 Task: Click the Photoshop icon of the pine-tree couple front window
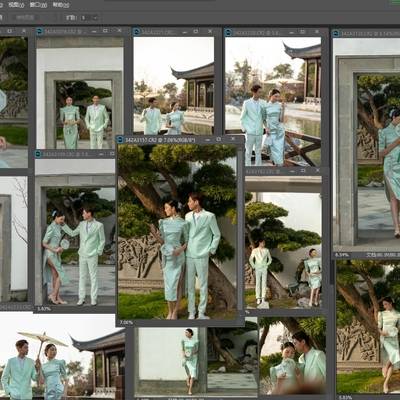[121, 139]
